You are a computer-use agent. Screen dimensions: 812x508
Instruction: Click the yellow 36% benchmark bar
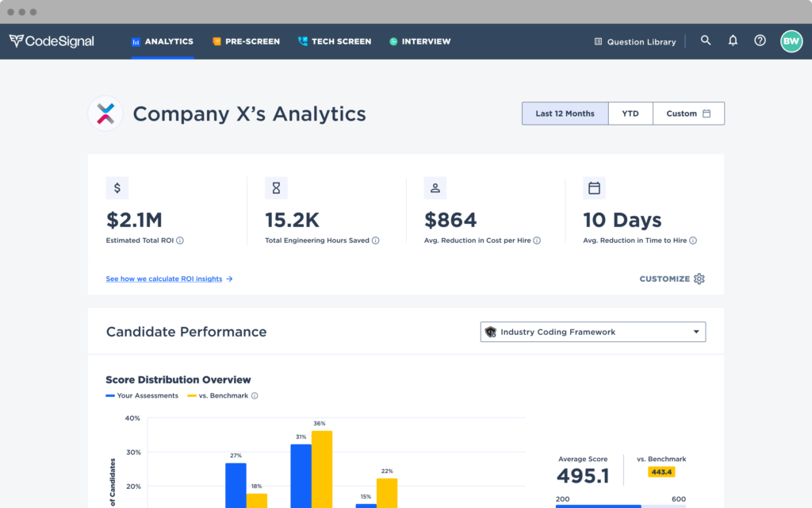pos(322,469)
